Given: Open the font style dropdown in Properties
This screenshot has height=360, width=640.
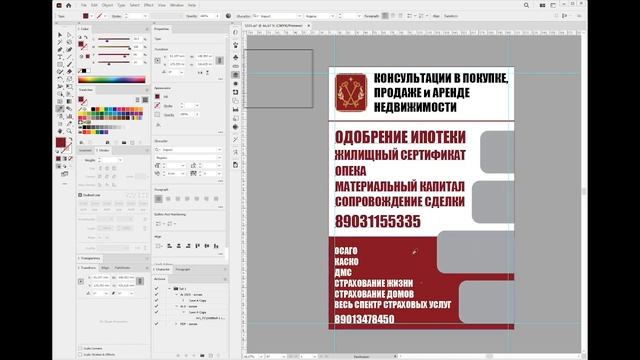Looking at the screenshot, I should tap(220, 158).
